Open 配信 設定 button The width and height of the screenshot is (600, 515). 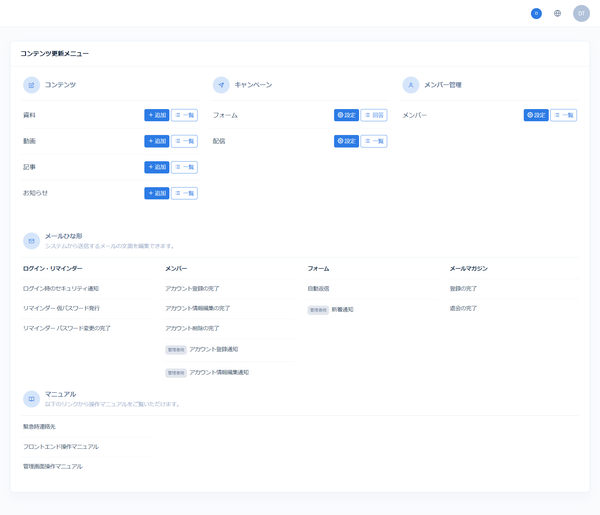pyautogui.click(x=346, y=141)
